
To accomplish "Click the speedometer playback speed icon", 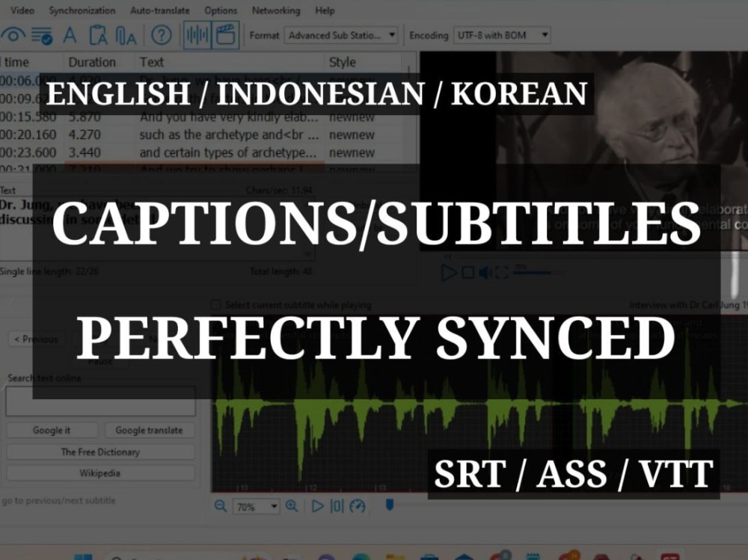I will (x=358, y=506).
